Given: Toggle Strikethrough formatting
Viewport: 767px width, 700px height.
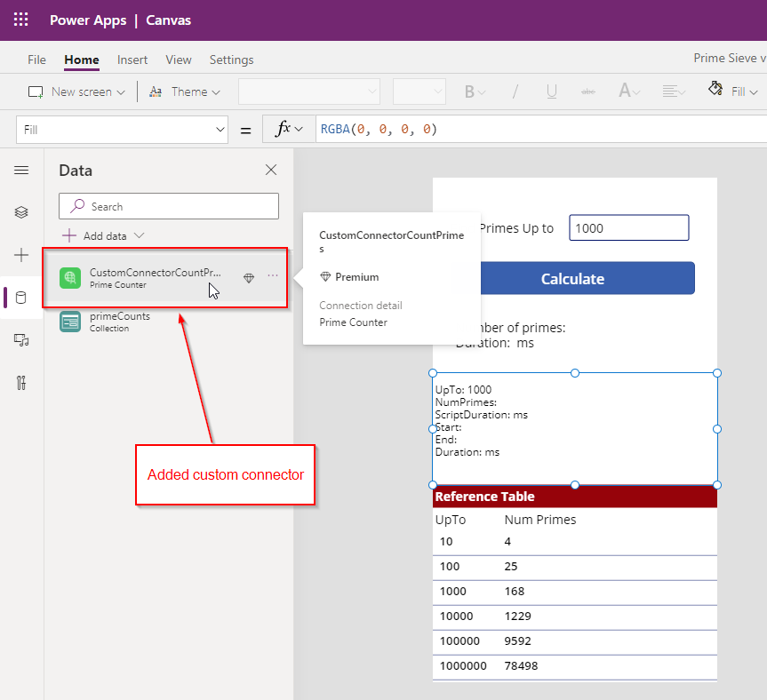Looking at the screenshot, I should pyautogui.click(x=588, y=91).
